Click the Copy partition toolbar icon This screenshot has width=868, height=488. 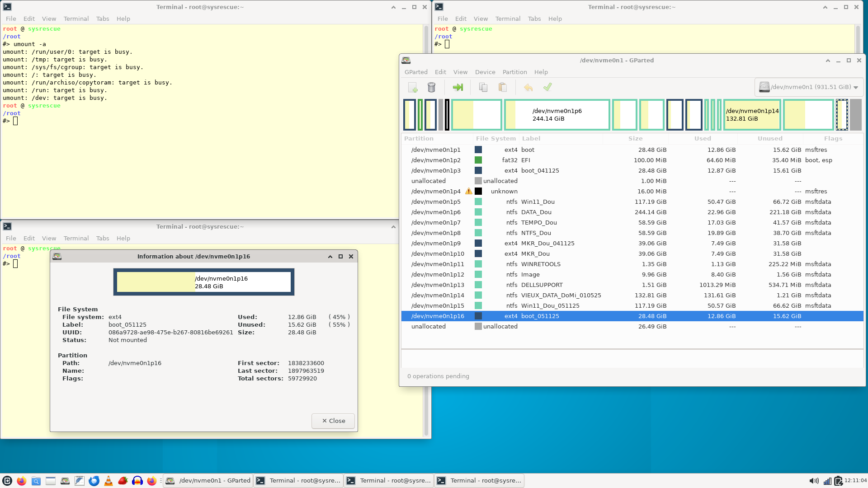pyautogui.click(x=483, y=87)
